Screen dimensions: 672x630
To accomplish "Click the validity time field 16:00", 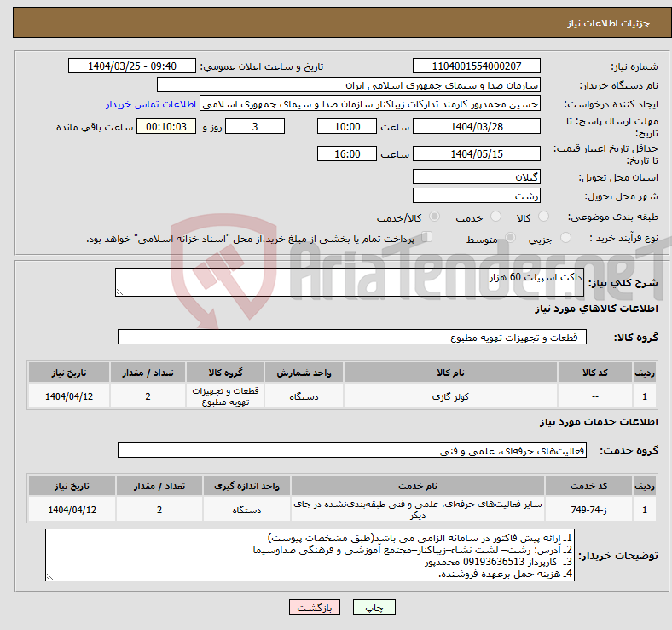I will [x=347, y=153].
